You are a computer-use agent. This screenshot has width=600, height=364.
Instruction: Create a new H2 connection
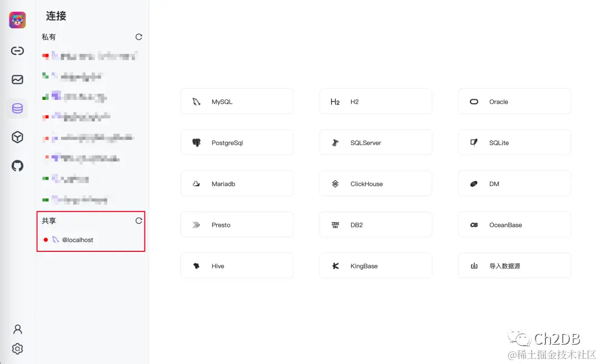pos(376,102)
